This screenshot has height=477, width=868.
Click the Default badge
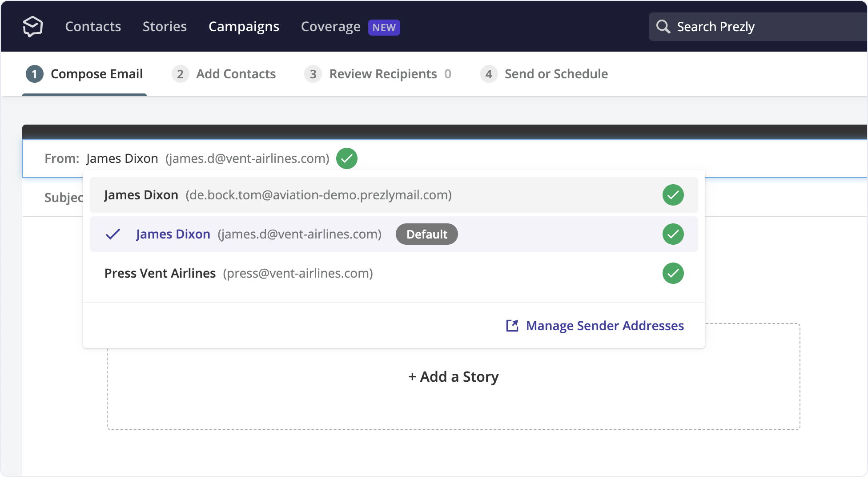point(427,234)
